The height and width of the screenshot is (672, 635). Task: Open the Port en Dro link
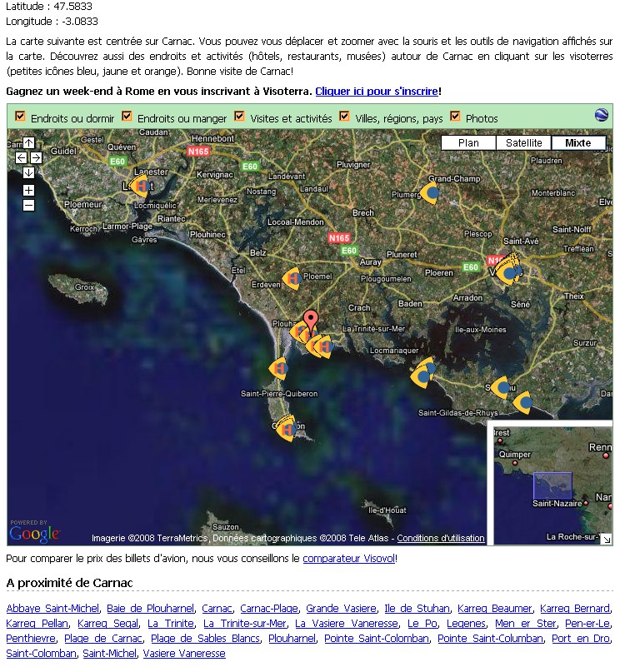pyautogui.click(x=581, y=639)
